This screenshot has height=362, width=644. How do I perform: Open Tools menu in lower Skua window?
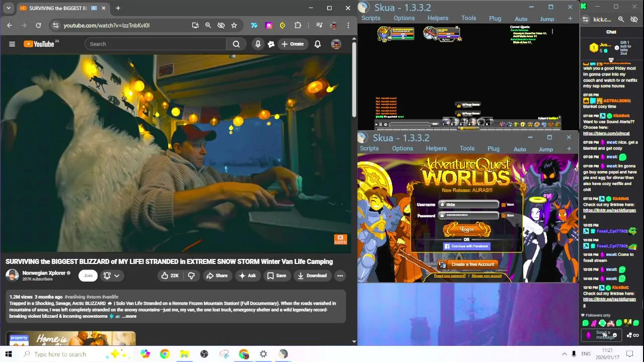467,148
